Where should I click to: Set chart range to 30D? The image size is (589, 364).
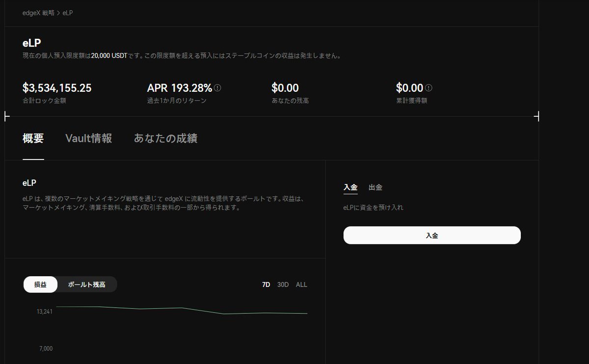tap(283, 285)
